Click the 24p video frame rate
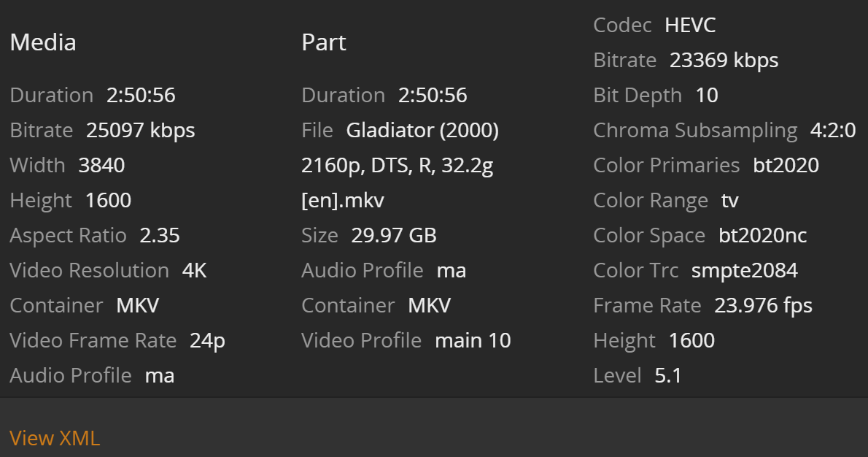The width and height of the screenshot is (868, 457). (207, 341)
